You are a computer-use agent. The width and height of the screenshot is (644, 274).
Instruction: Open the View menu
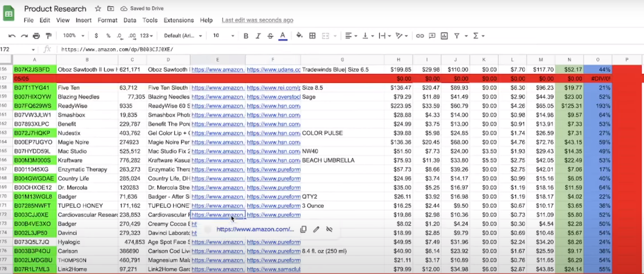(x=63, y=20)
